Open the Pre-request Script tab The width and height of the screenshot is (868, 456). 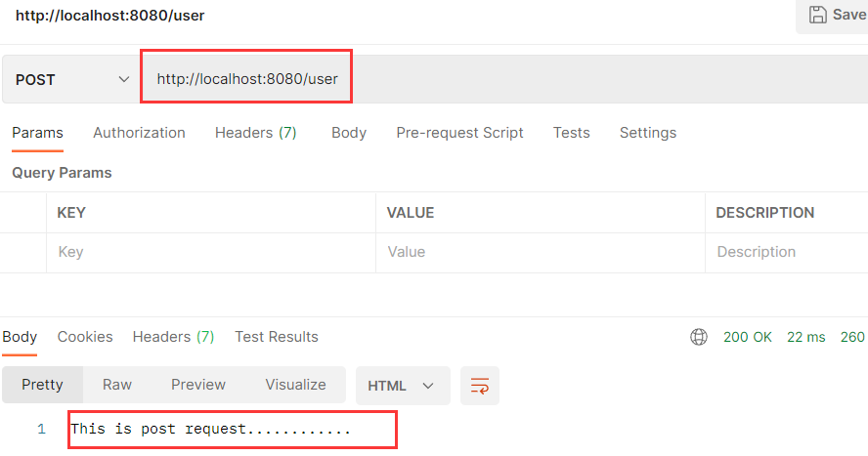pos(459,133)
